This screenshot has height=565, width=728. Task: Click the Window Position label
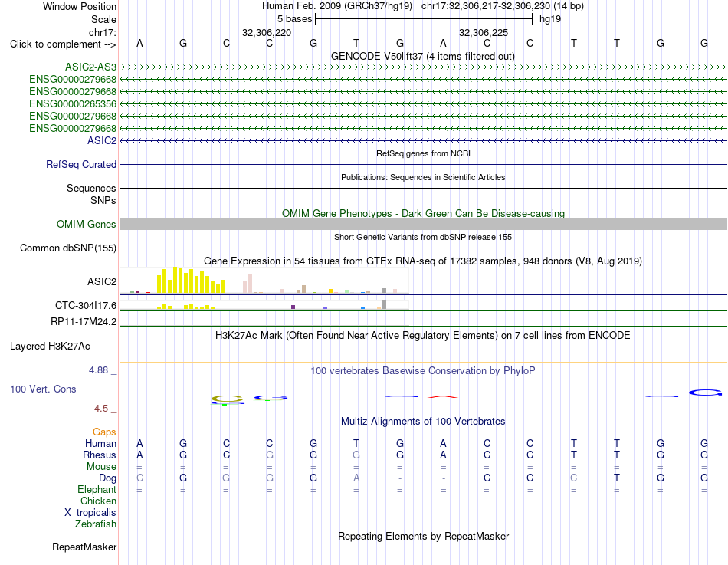(x=80, y=6)
